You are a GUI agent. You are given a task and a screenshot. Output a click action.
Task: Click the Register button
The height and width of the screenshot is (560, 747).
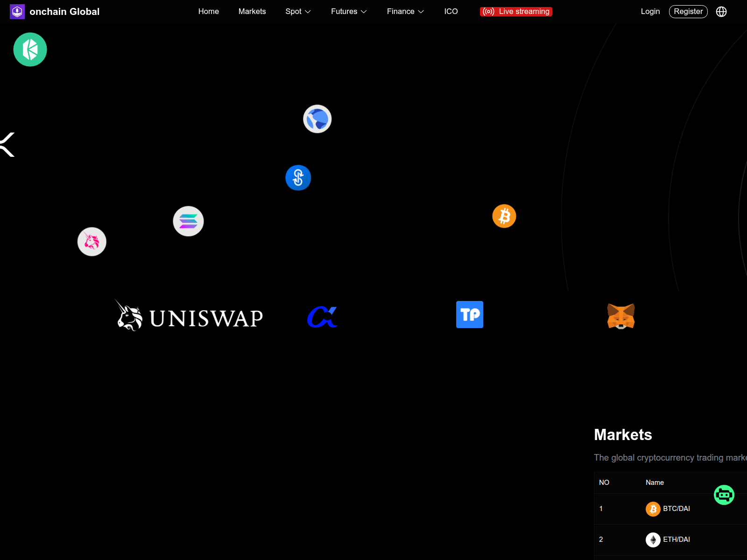coord(688,12)
